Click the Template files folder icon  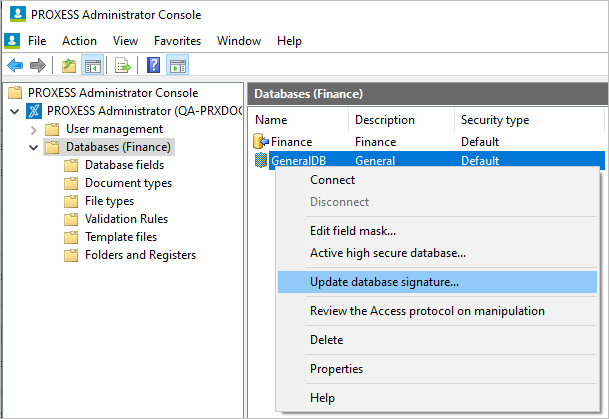[71, 237]
